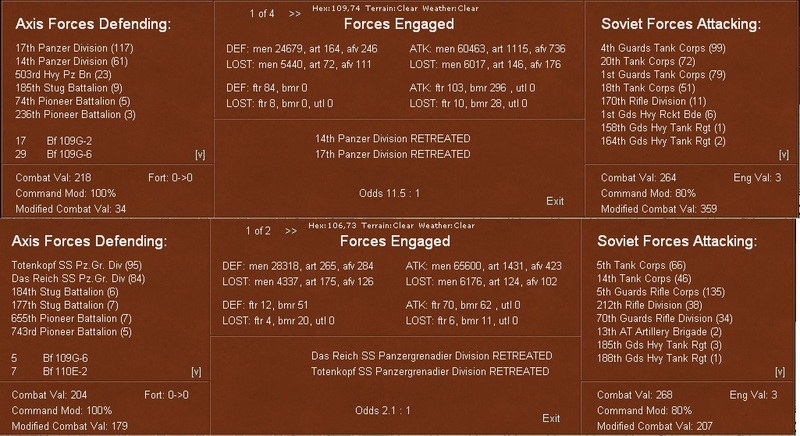Select 17th Panzer Division (117) entry
The width and height of the screenshot is (800, 436).
click(x=74, y=48)
